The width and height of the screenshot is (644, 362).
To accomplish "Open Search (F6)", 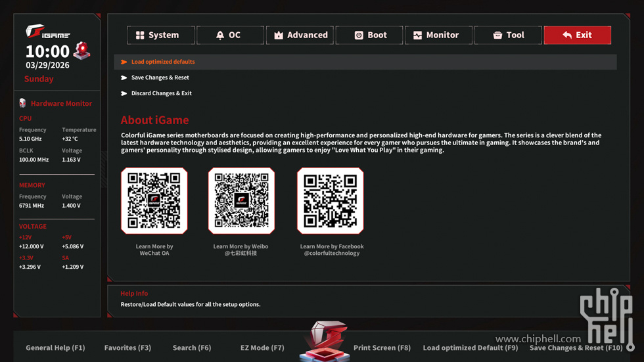I will [x=192, y=348].
